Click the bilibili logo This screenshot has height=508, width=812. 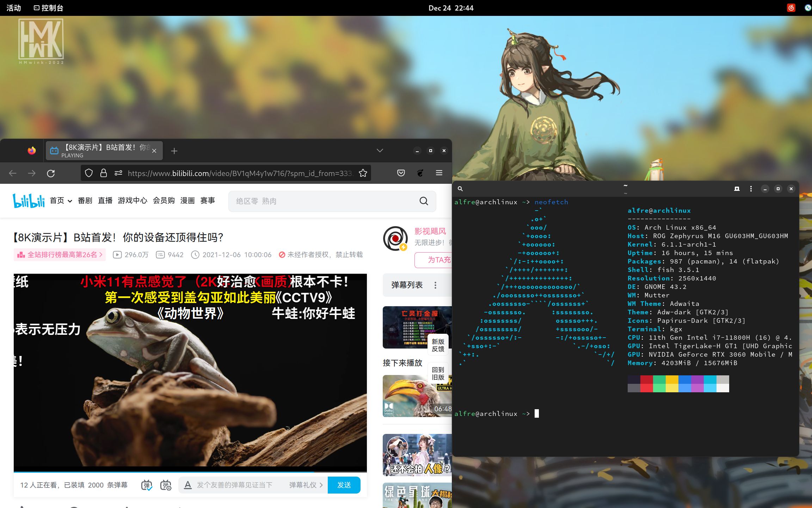(29, 201)
